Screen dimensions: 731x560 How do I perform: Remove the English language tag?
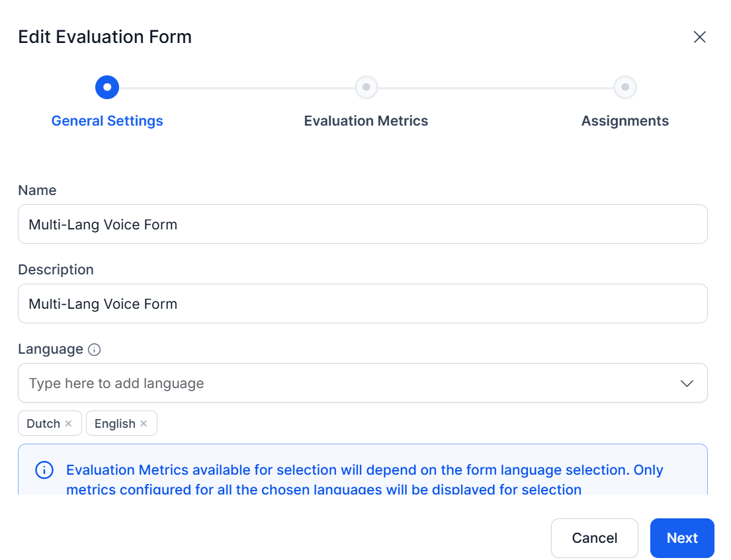click(x=144, y=423)
